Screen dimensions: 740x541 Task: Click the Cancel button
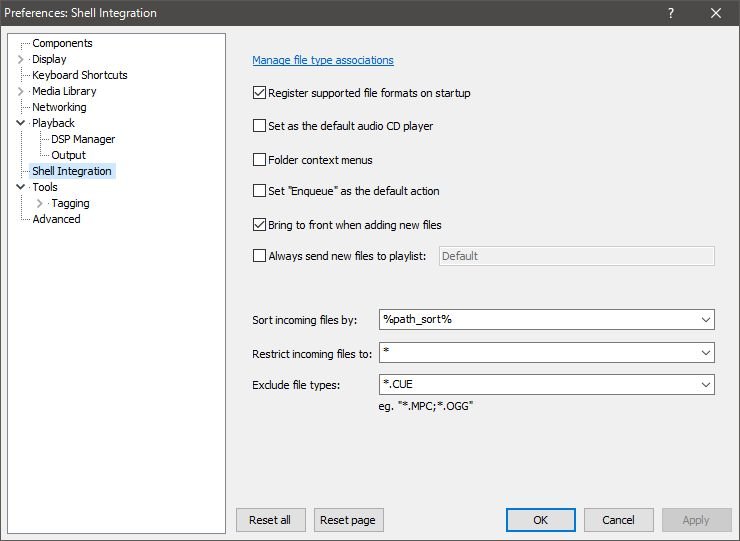(x=619, y=520)
